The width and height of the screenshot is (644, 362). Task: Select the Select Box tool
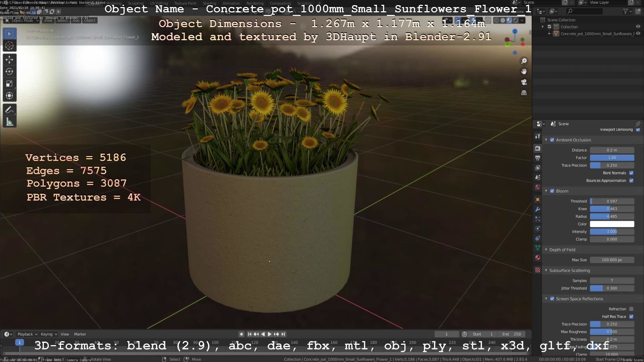(x=9, y=34)
